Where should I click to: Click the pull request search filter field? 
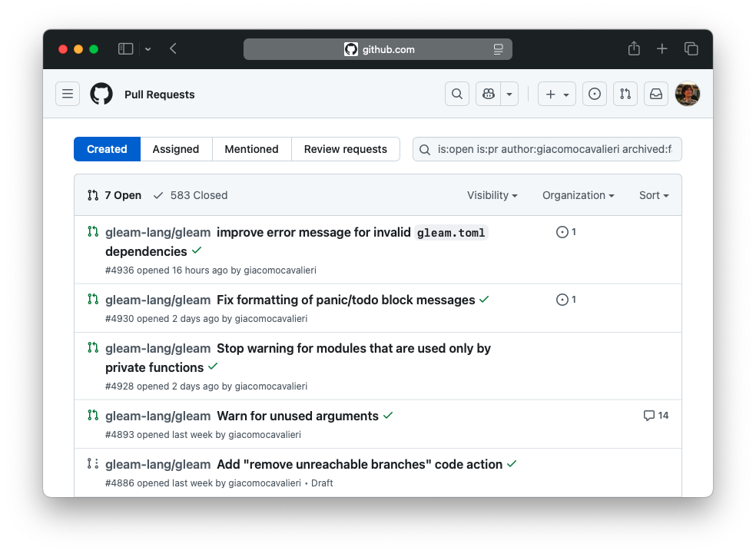point(553,149)
